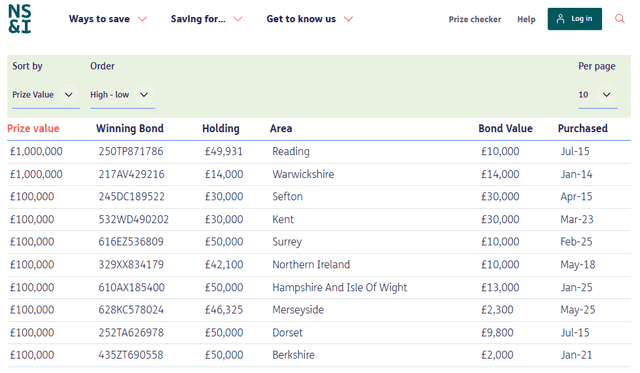Select bond number 628KC578024
640x373 pixels.
coord(131,310)
